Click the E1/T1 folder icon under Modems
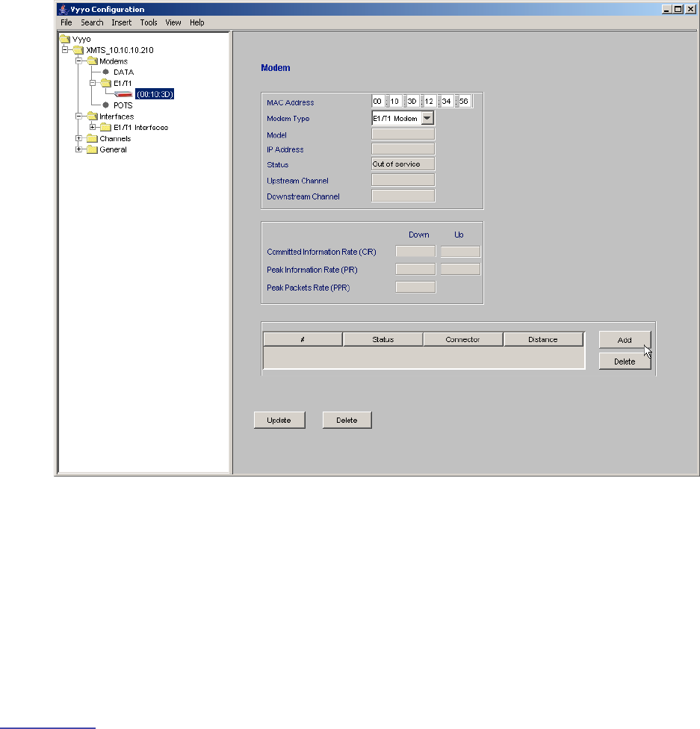Screen dimensions: 700x729 (x=106, y=83)
